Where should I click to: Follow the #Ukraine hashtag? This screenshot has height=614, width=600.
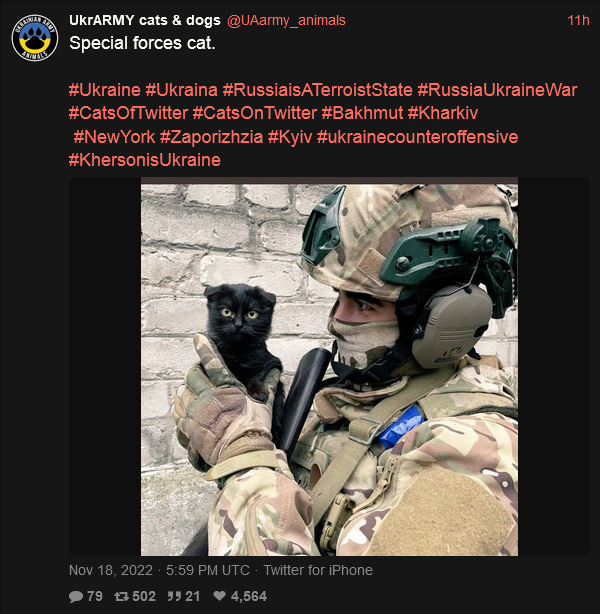pyautogui.click(x=105, y=90)
